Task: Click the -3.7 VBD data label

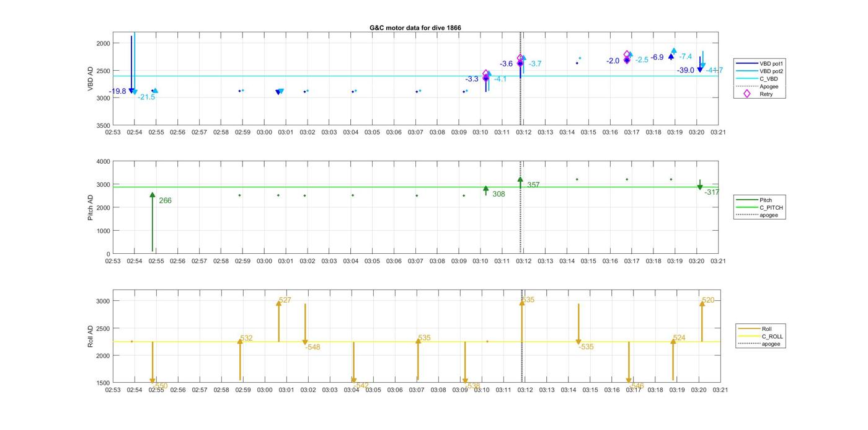Action: tap(535, 64)
